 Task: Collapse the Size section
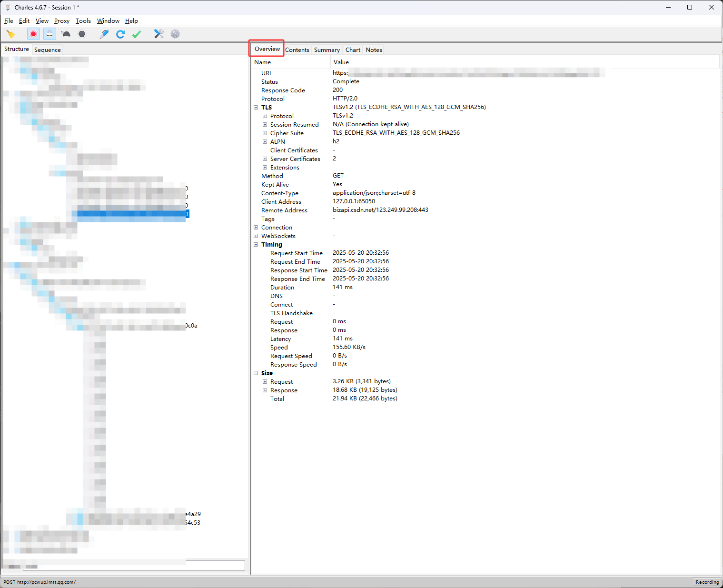point(256,373)
